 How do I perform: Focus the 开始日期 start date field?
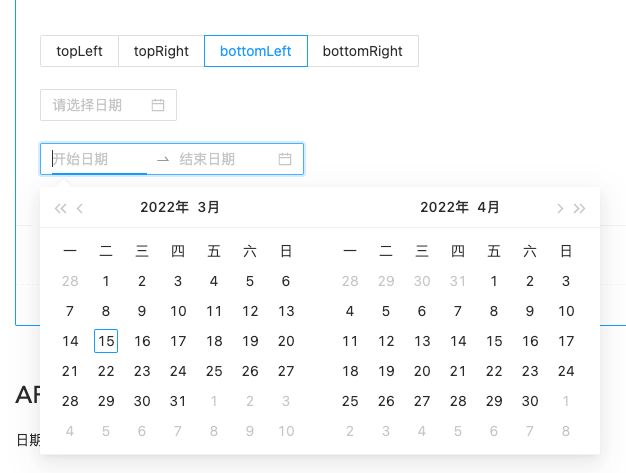click(99, 159)
